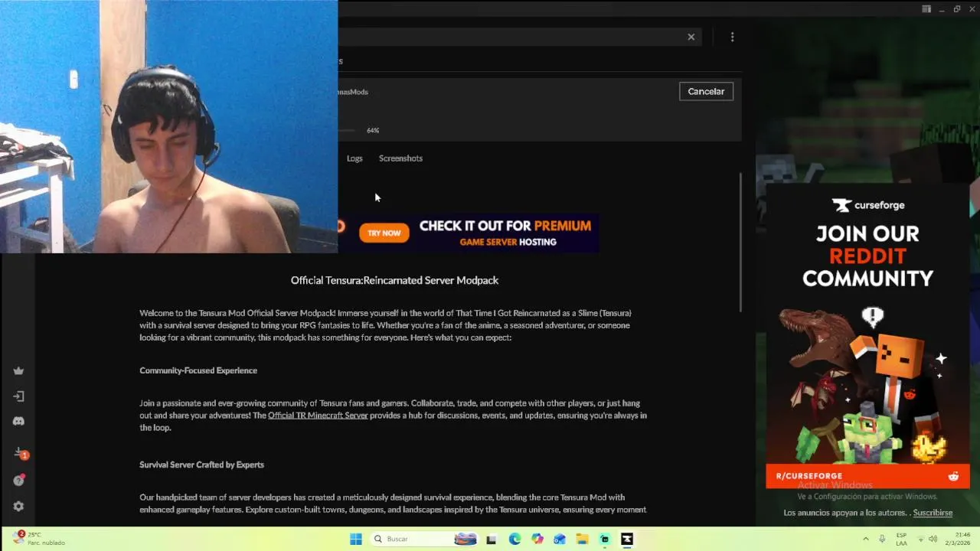Image resolution: width=980 pixels, height=551 pixels.
Task: Switch to the Logs tab
Action: [354, 158]
